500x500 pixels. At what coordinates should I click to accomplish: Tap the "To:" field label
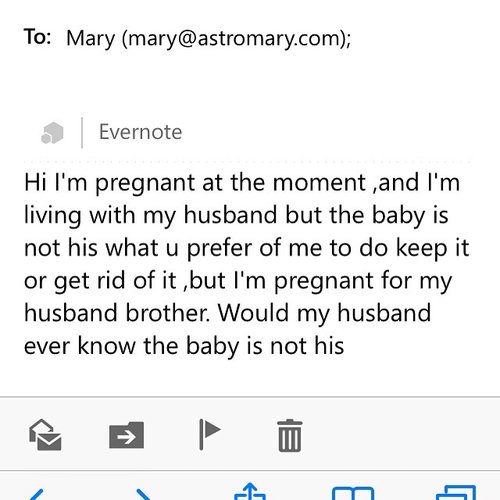click(37, 37)
